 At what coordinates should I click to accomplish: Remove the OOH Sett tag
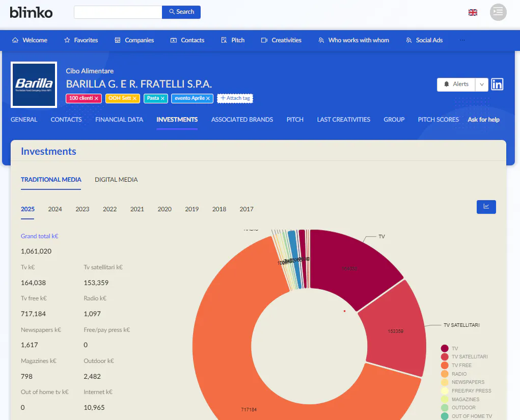134,98
